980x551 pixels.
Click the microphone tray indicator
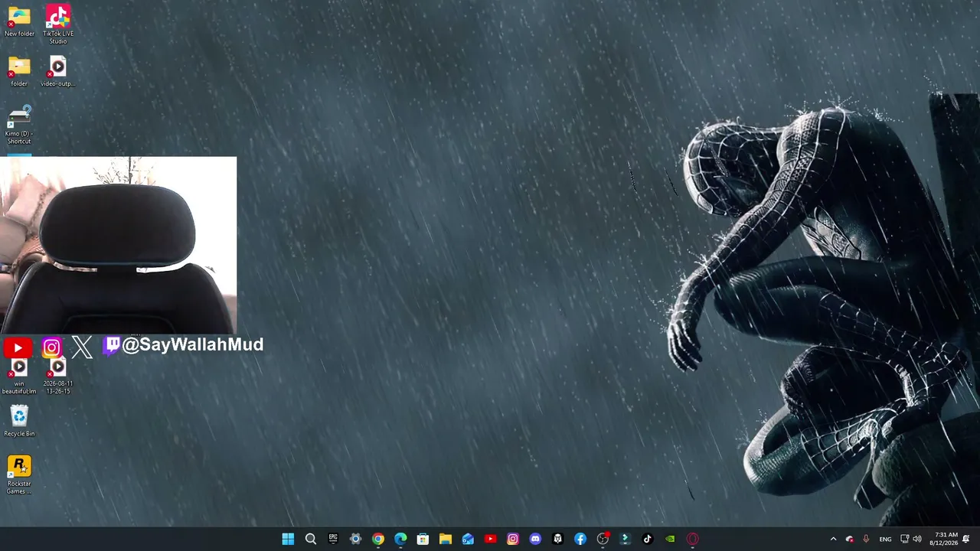[866, 539]
